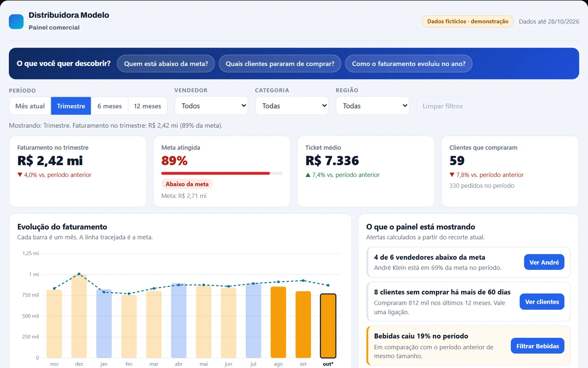
Task: Click the 'Limpar filtros' button
Action: click(442, 106)
